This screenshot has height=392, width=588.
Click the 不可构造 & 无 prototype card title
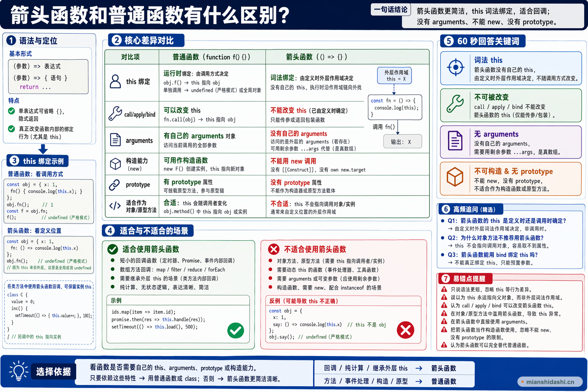pyautogui.click(x=513, y=171)
